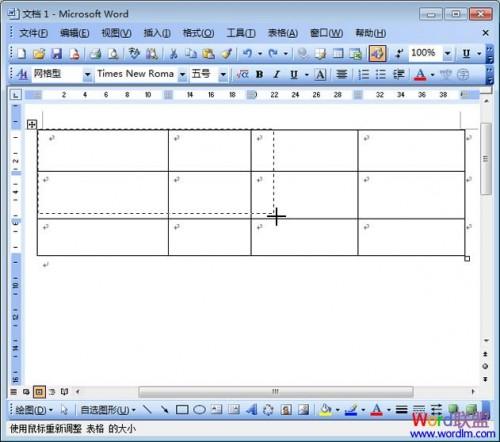This screenshot has width=500, height=442.
Task: Click the Cut scissors icon
Action: 173,54
